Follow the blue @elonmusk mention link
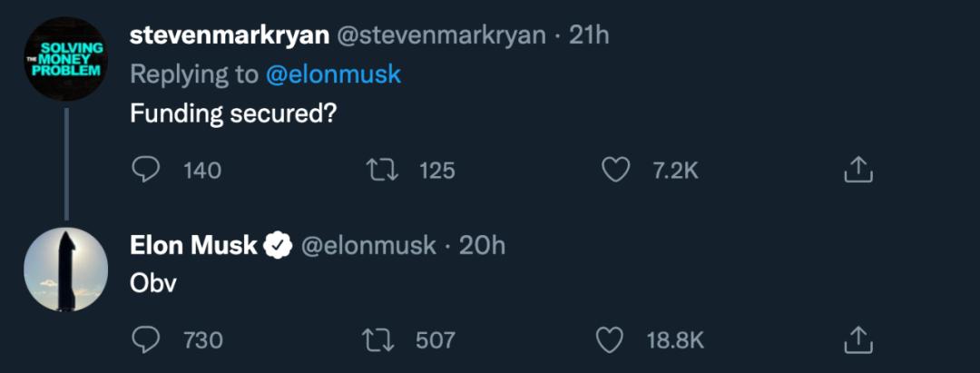Viewport: 980px width, 373px height. tap(333, 74)
